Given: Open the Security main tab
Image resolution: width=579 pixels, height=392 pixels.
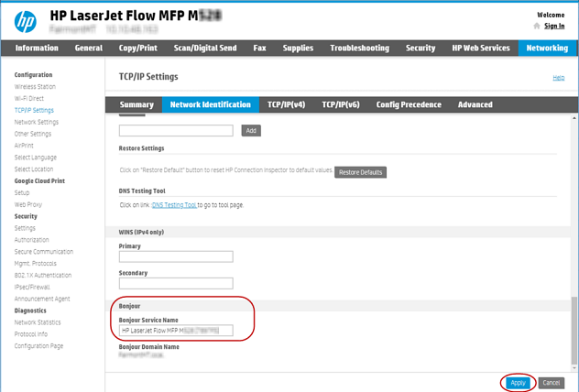Looking at the screenshot, I should 421,48.
